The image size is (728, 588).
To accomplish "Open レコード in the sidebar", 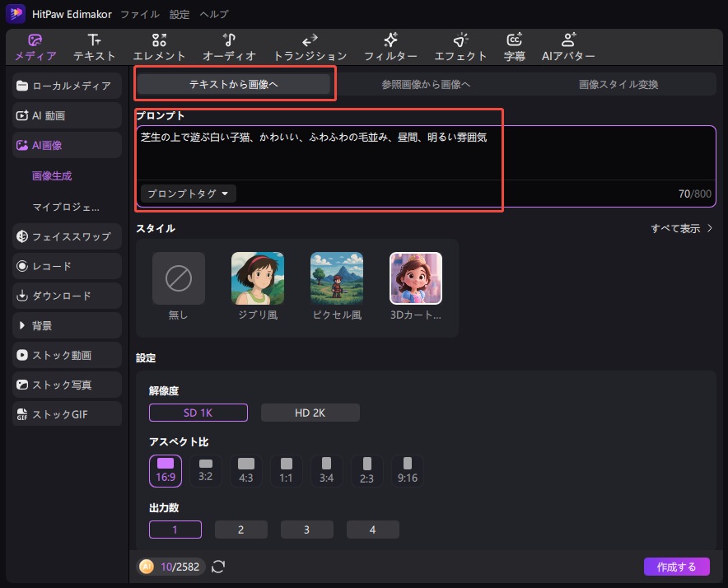I will 67,266.
